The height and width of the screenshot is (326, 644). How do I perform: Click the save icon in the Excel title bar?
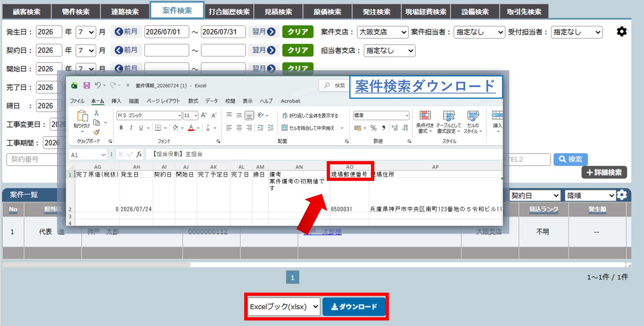point(87,85)
